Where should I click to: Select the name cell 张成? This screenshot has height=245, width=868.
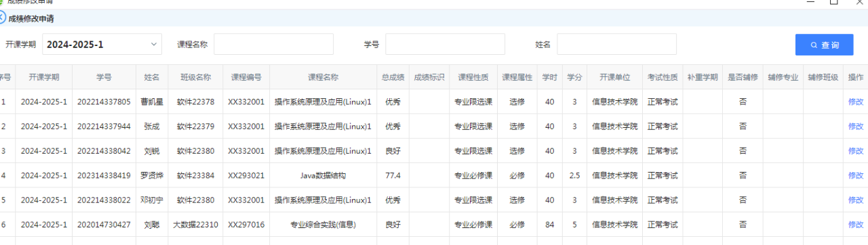click(152, 127)
